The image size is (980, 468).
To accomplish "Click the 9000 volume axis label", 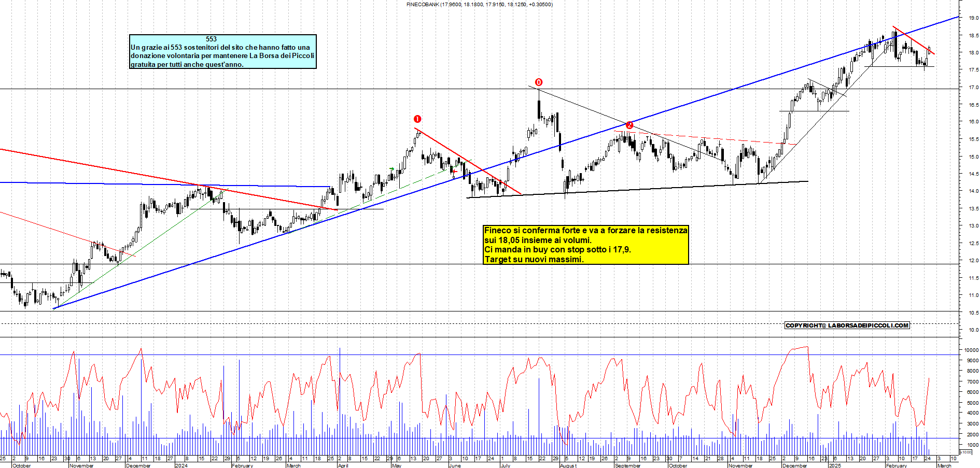I will coord(973,361).
